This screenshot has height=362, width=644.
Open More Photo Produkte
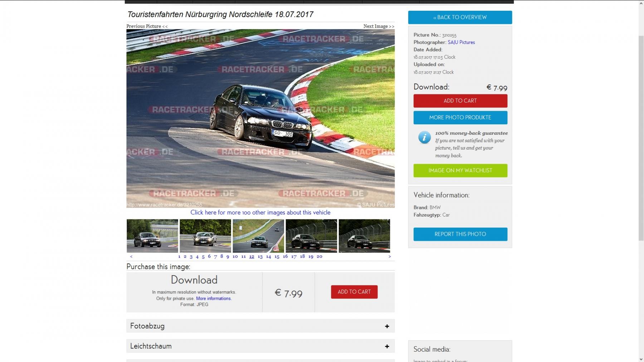460,118
